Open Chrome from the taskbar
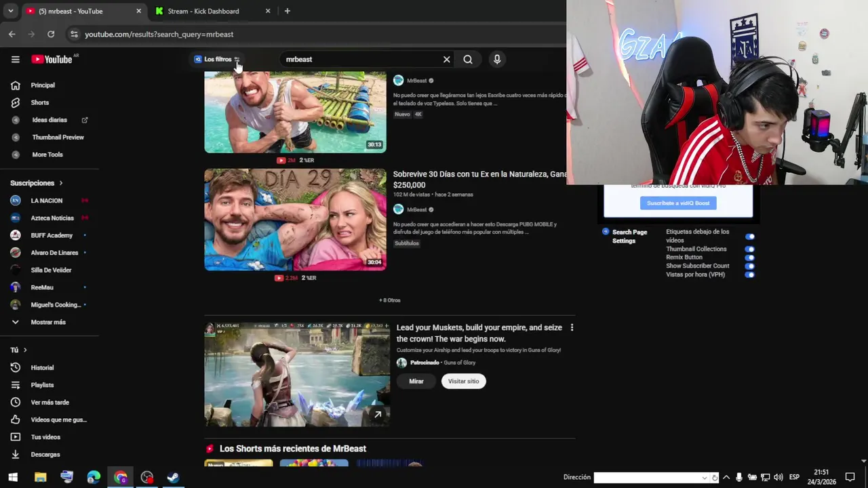The image size is (868, 488). tap(121, 477)
